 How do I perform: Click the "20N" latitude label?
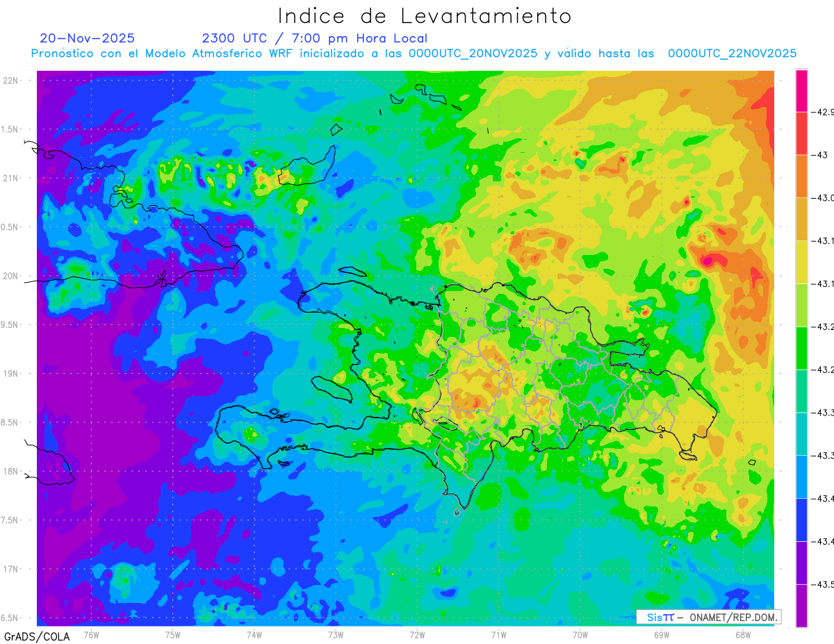click(x=11, y=276)
